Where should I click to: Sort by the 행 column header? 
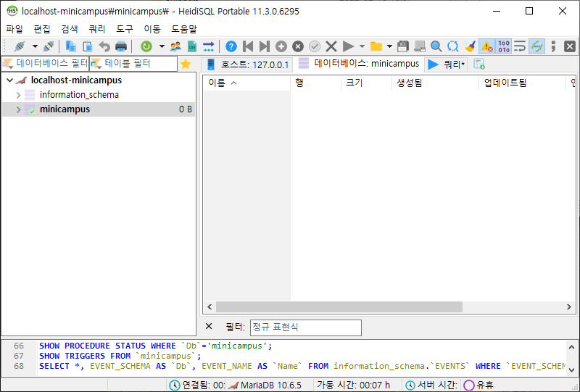click(x=315, y=83)
